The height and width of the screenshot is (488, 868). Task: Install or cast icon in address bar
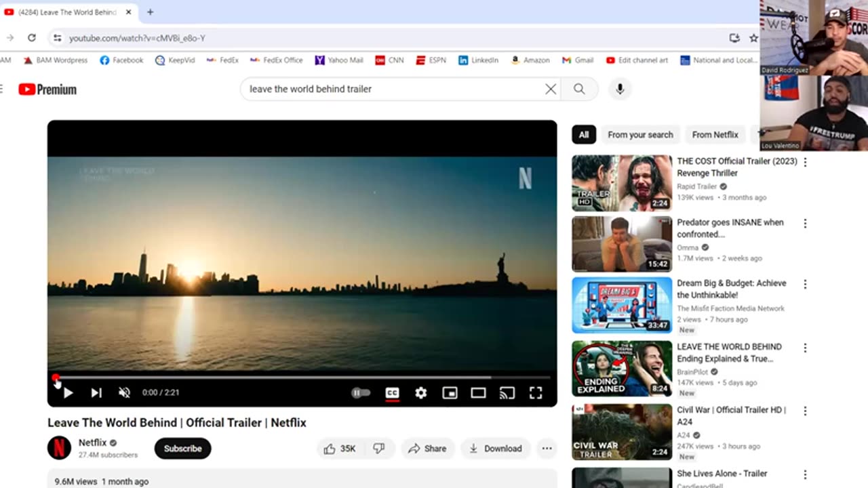[x=734, y=38]
